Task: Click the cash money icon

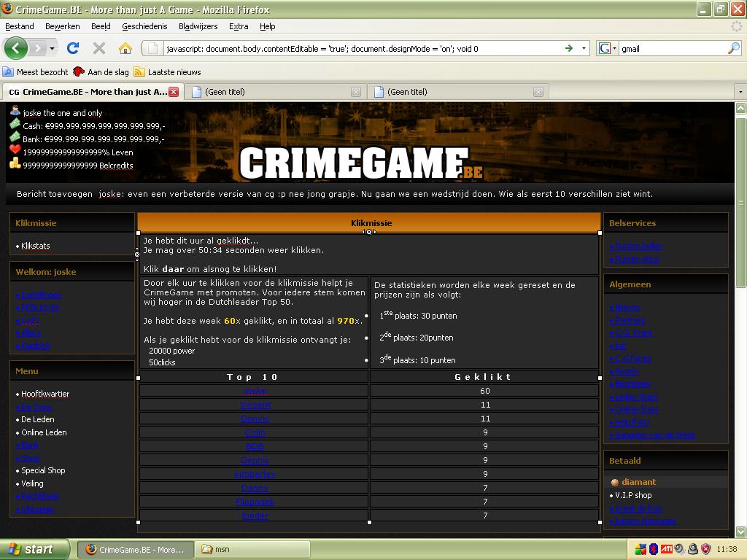Action: 15,124
